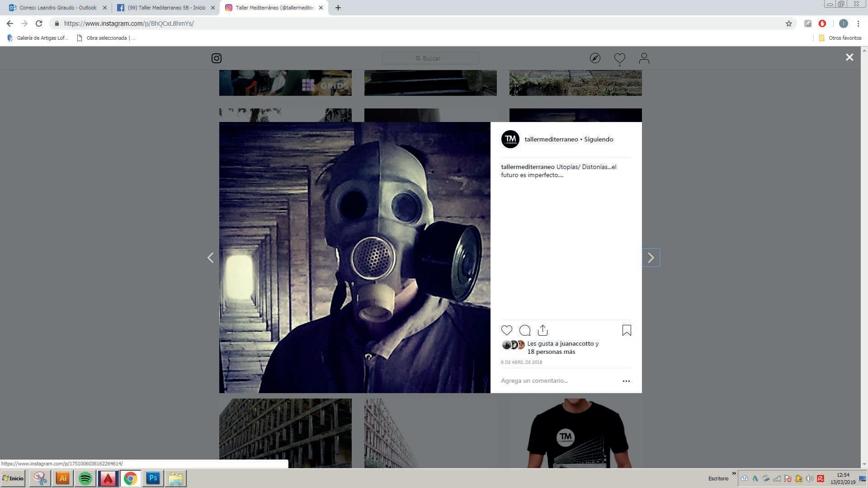Go to previous post with left arrow

[210, 258]
